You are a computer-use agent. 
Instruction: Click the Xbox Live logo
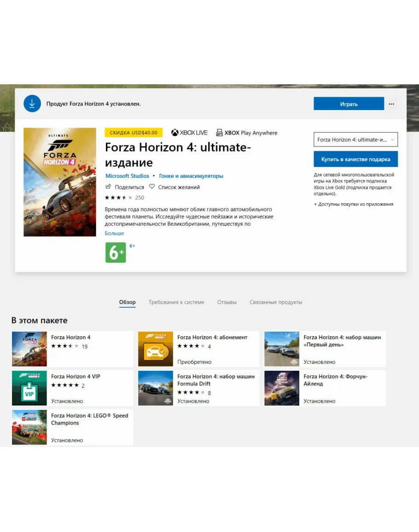[x=189, y=133]
